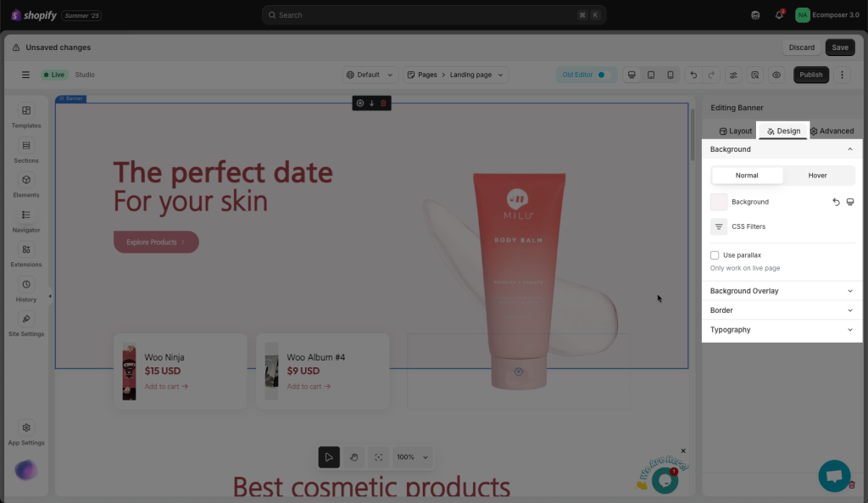This screenshot has height=503, width=868.
Task: Click the Explore Products button
Action: coord(156,242)
